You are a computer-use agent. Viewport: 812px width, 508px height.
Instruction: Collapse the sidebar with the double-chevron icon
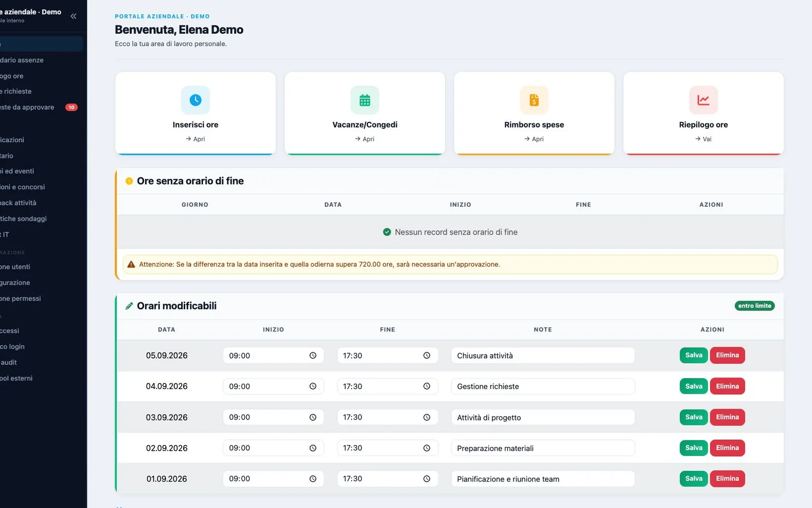click(74, 16)
